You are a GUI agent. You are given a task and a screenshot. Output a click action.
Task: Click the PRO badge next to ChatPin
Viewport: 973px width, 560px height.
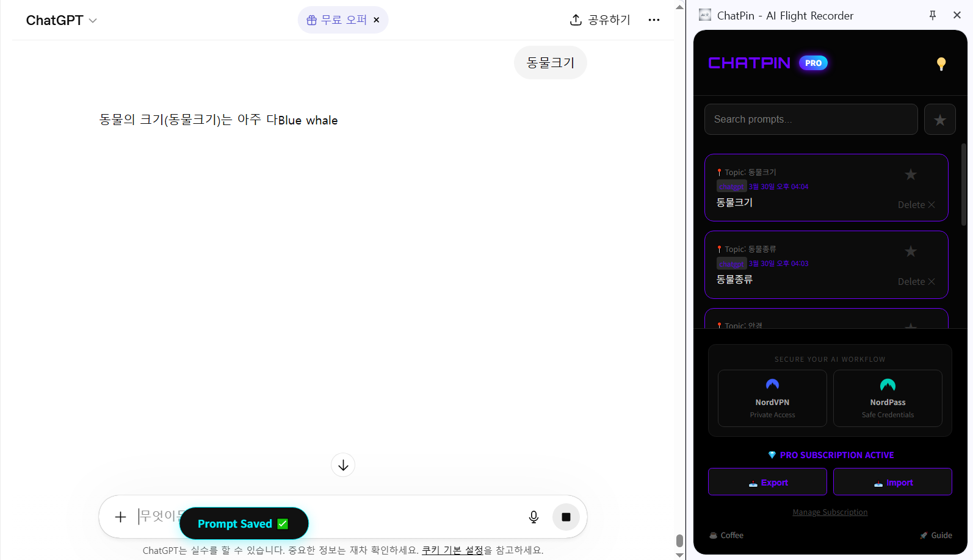813,63
